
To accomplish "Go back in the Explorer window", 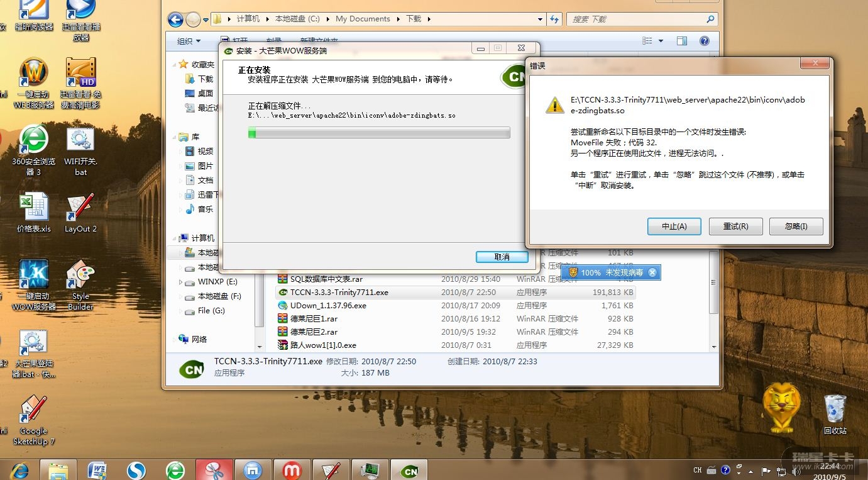I will [x=175, y=20].
